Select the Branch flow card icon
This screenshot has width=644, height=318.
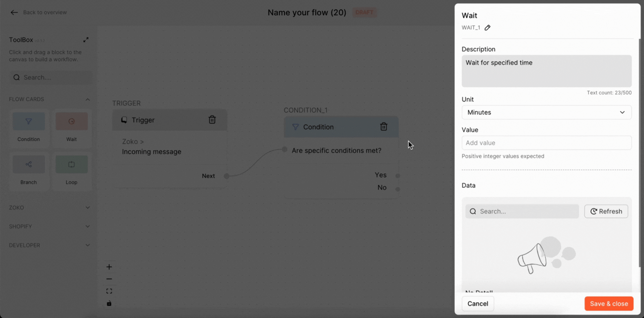[29, 165]
